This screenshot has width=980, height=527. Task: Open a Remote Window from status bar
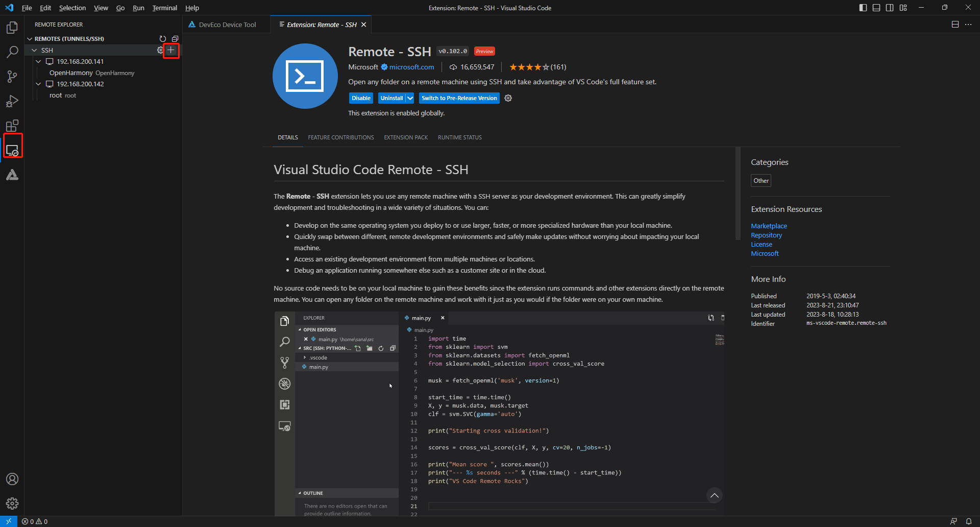[x=9, y=521]
